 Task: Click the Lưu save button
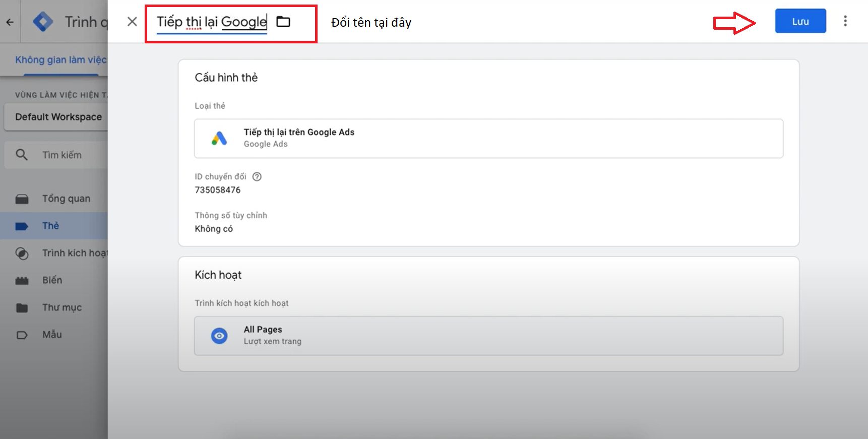click(800, 21)
